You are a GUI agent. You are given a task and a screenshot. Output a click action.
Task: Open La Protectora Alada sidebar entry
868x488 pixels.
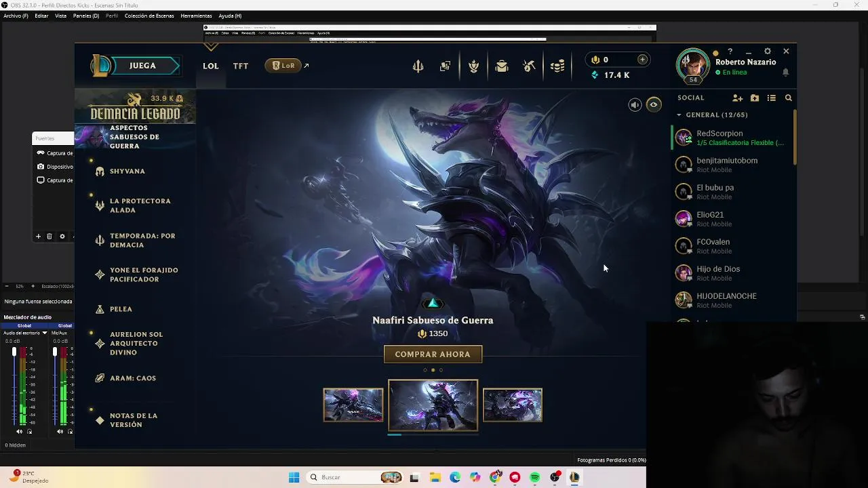pyautogui.click(x=140, y=205)
